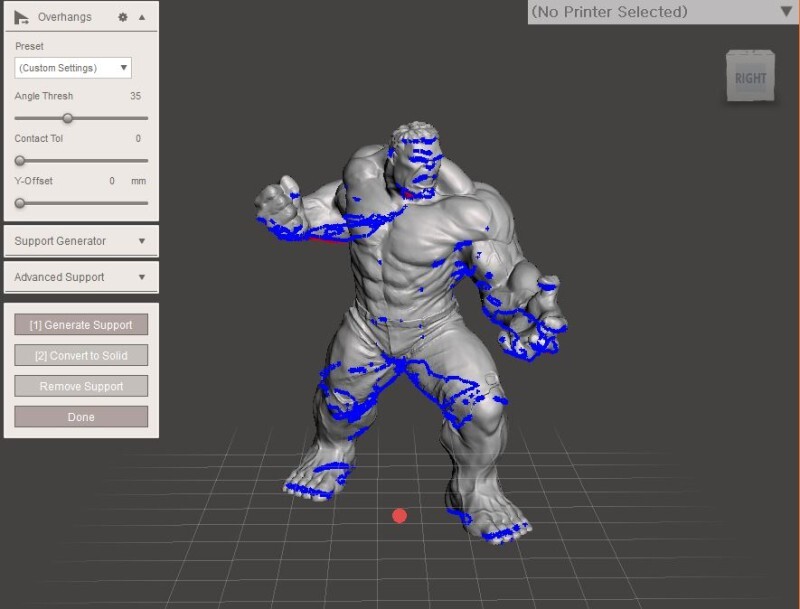The height and width of the screenshot is (609, 800).
Task: Adjust the Angle Thresh slider handle
Action: pos(67,118)
